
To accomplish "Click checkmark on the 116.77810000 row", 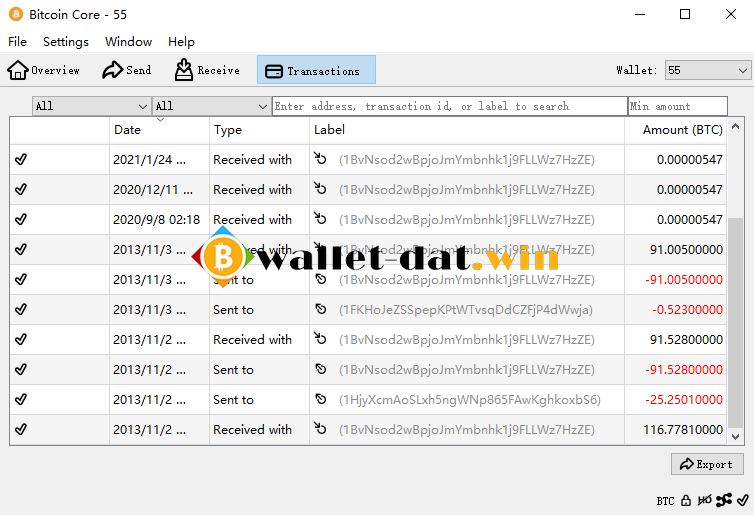I will pyautogui.click(x=21, y=429).
